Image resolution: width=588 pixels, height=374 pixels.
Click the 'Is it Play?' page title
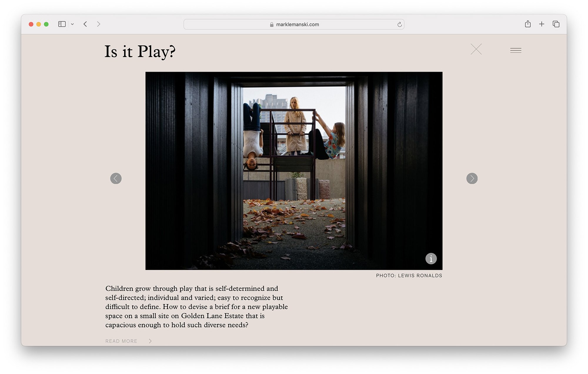(140, 51)
